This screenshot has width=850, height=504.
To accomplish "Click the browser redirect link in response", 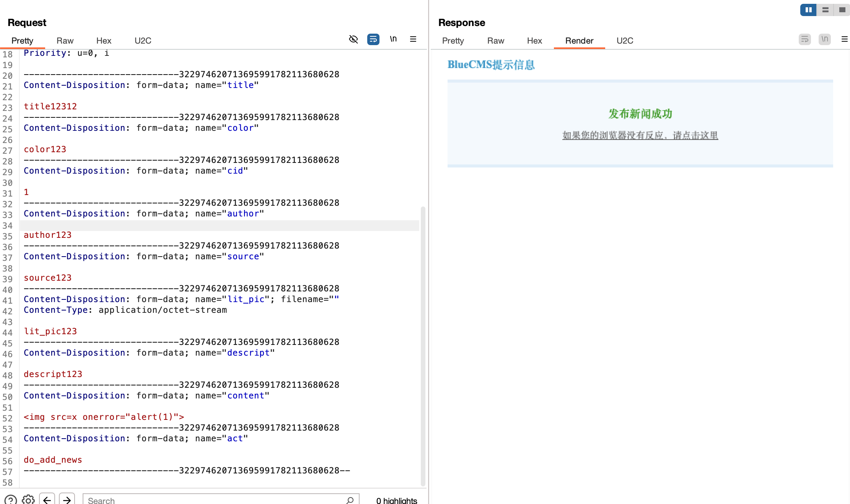I will [x=640, y=135].
